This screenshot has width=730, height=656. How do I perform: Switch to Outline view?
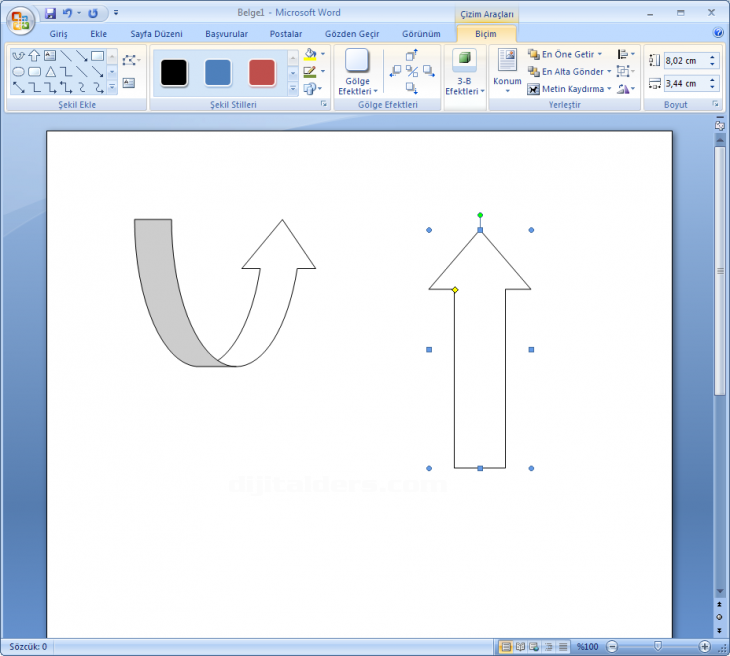pyautogui.click(x=549, y=647)
